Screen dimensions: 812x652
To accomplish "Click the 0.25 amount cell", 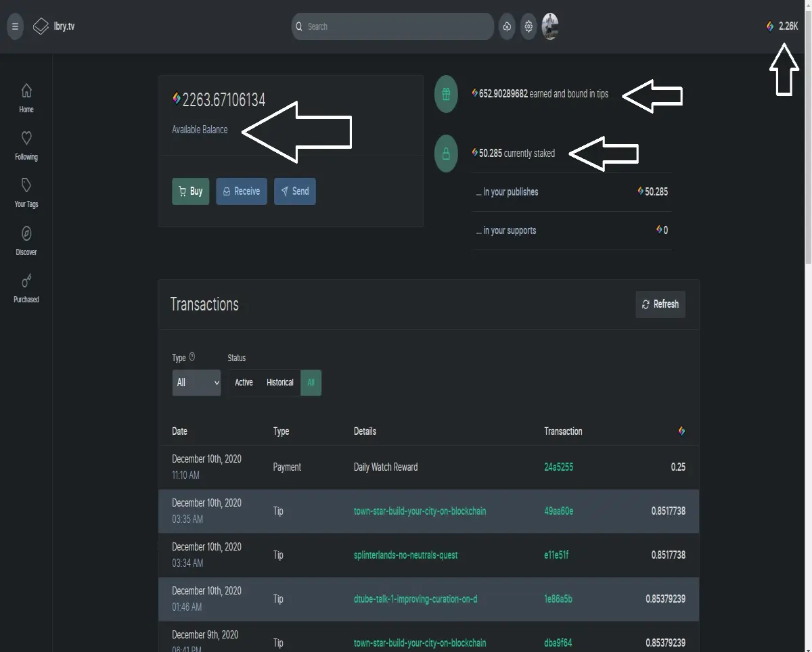I will (x=678, y=467).
